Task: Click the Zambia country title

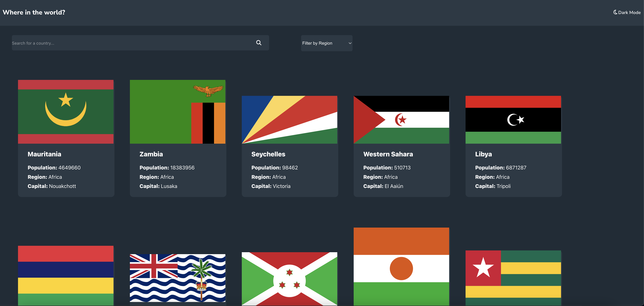Action: pos(151,154)
